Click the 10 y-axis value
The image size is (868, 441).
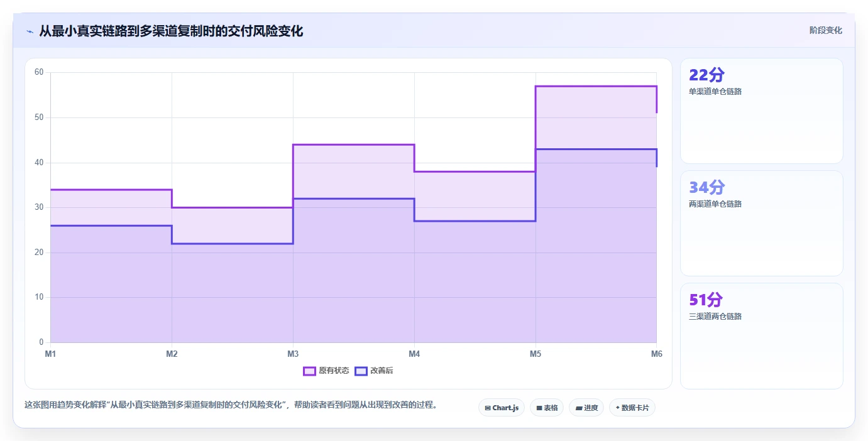click(x=39, y=297)
